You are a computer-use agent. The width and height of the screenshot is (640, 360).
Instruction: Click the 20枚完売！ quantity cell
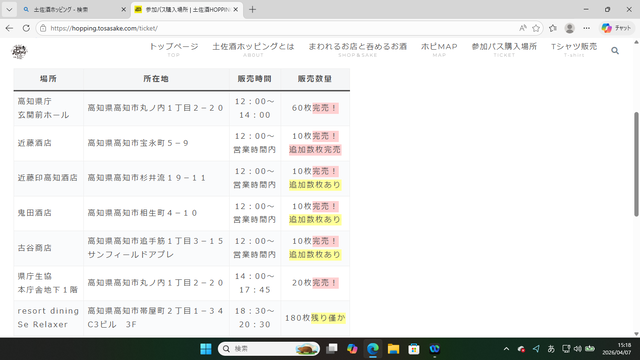click(x=315, y=283)
